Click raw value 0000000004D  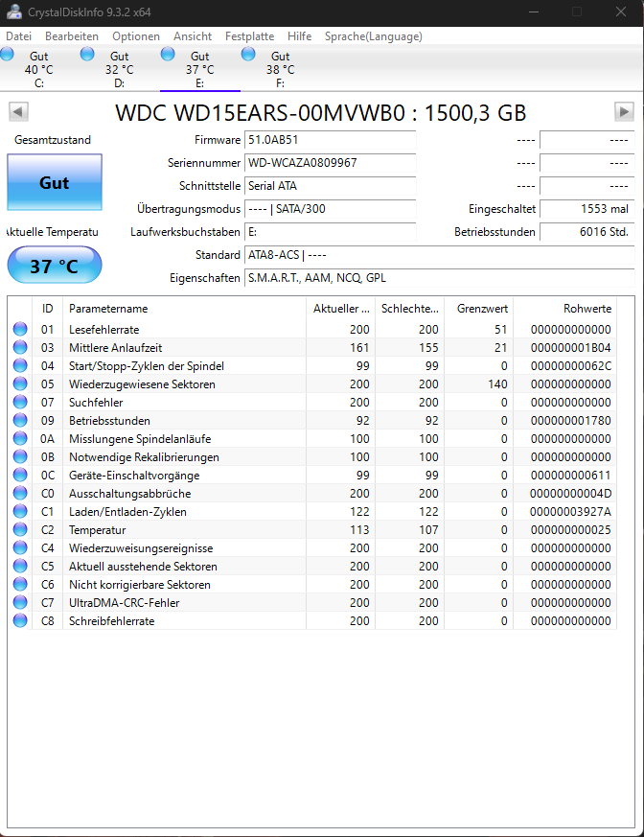pos(570,493)
